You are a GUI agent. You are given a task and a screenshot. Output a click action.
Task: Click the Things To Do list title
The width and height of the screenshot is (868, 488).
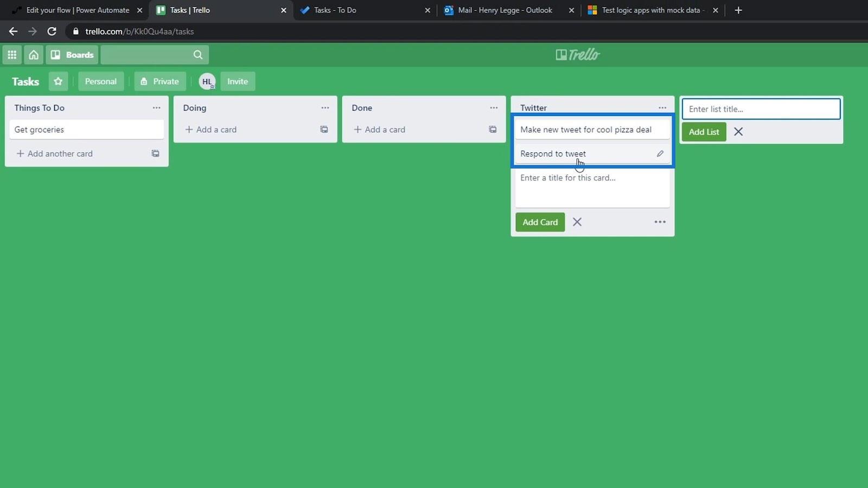[x=40, y=108]
